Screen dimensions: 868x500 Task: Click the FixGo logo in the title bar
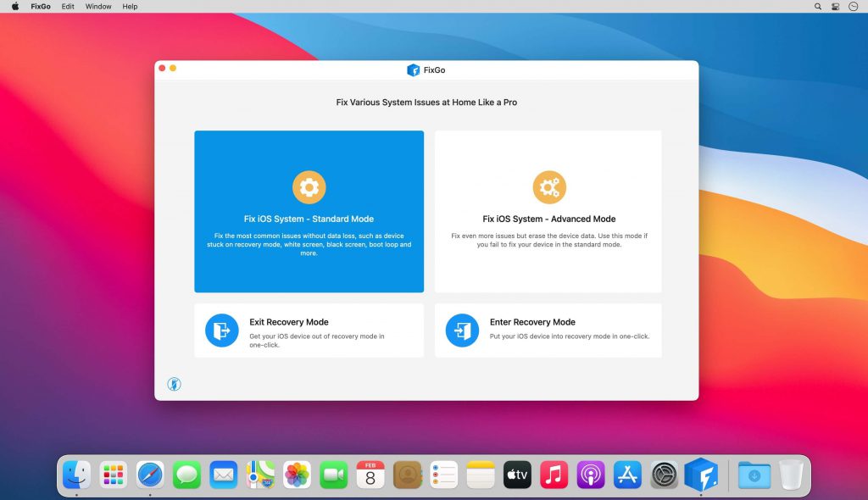pyautogui.click(x=415, y=69)
